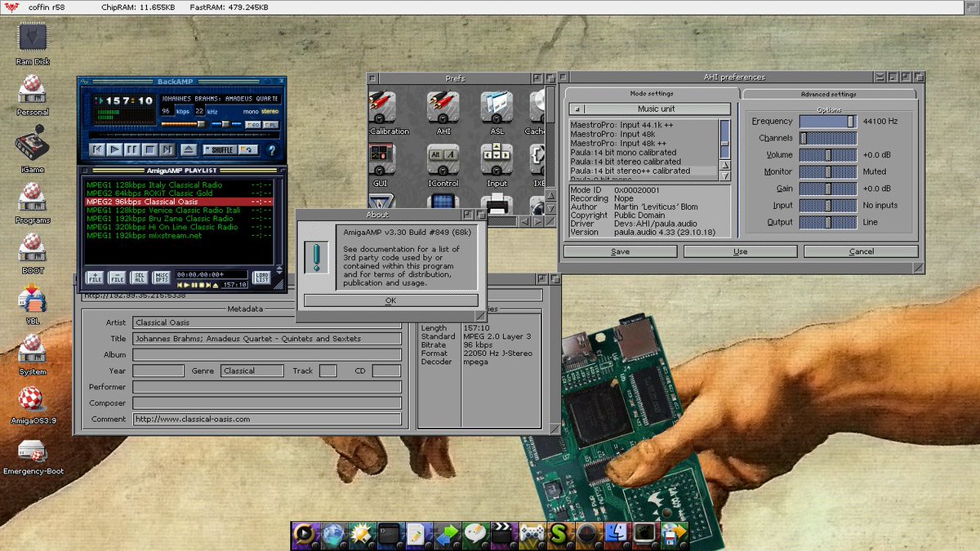
Task: Open the AmigaOS3.9 drive icon
Action: point(32,402)
